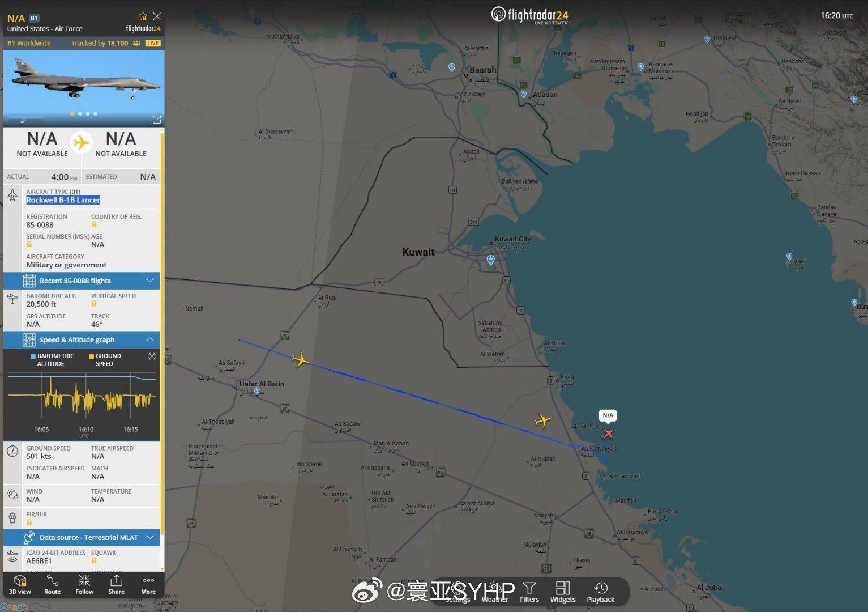Select the red N/A aircraft on map
Screen dimensions: 868x612
click(x=608, y=434)
